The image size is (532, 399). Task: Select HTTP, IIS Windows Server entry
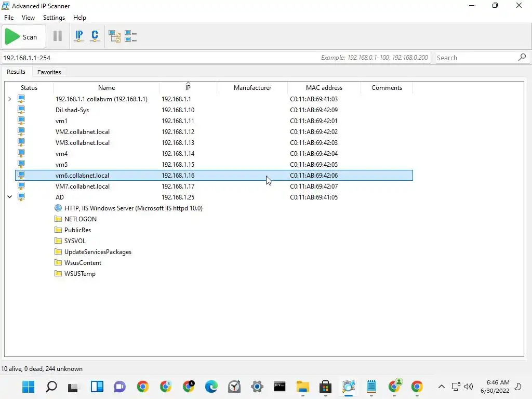click(x=134, y=208)
